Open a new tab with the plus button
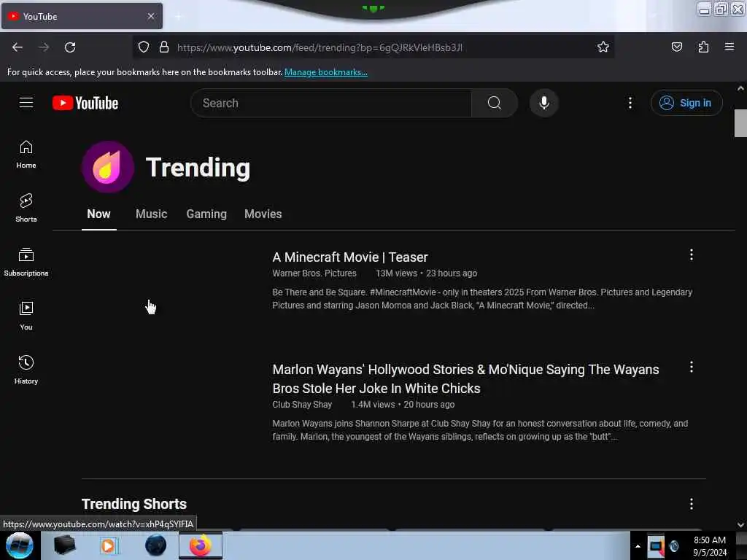The image size is (747, 560). [178, 17]
